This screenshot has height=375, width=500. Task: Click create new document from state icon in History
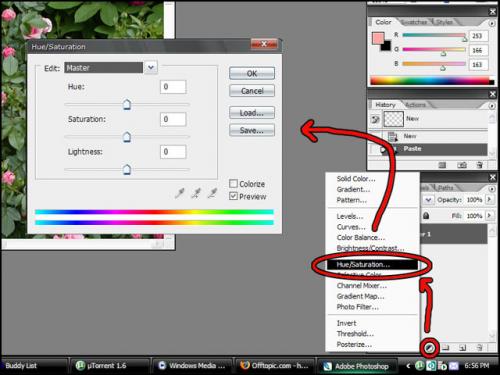click(x=442, y=165)
